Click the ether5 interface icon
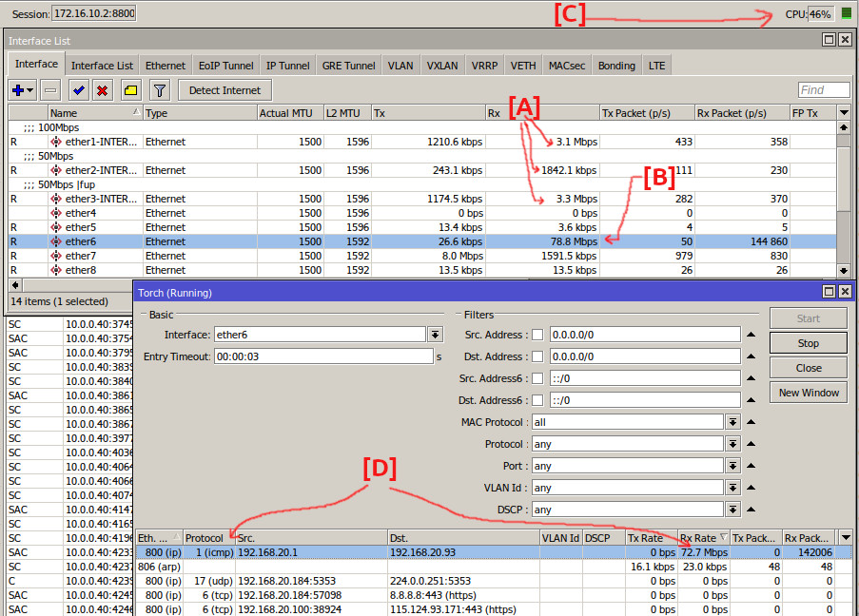The height and width of the screenshot is (616, 859). click(x=56, y=227)
